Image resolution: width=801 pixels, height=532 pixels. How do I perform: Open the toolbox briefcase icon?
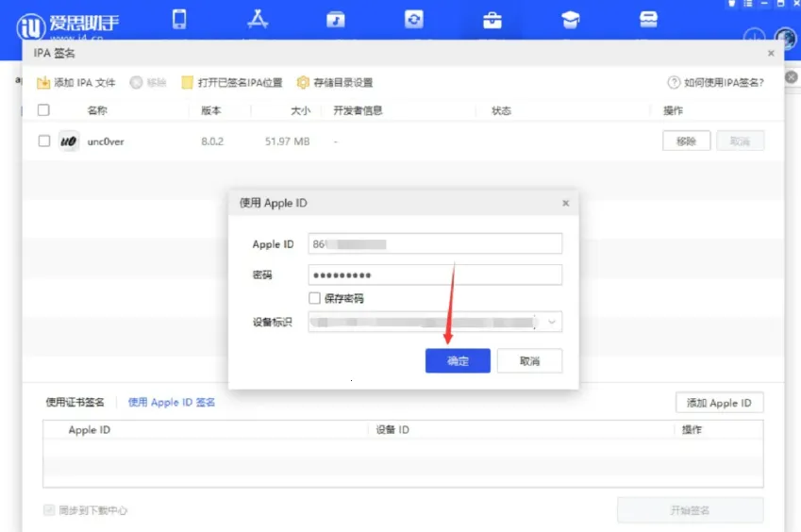pos(492,21)
